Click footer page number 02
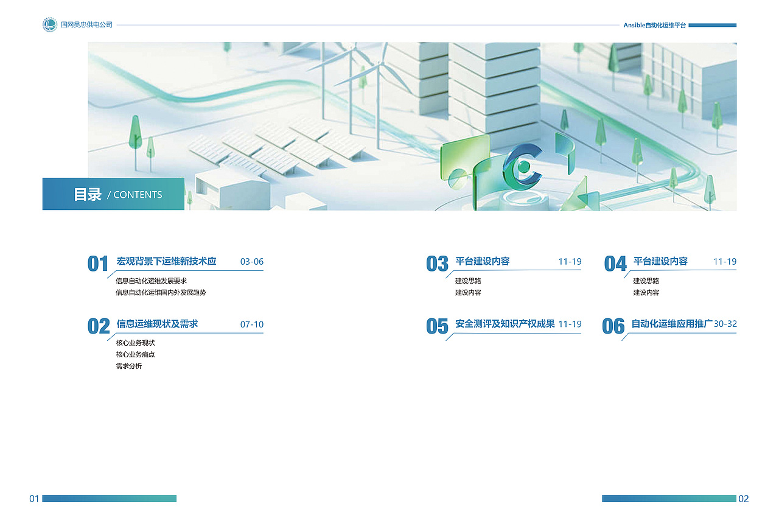779x532 pixels. (x=744, y=499)
